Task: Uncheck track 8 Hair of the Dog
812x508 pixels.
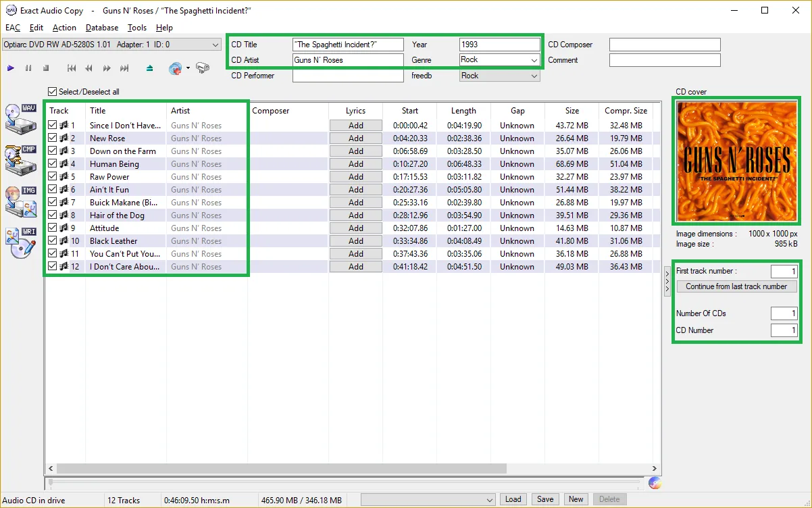Action: [x=53, y=215]
